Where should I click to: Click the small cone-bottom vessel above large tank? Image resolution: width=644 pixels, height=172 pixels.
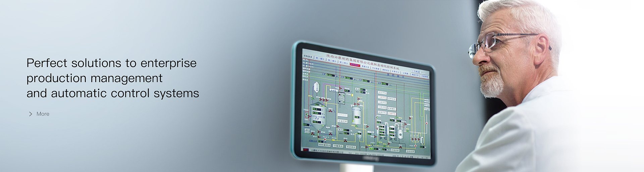[x=316, y=88]
